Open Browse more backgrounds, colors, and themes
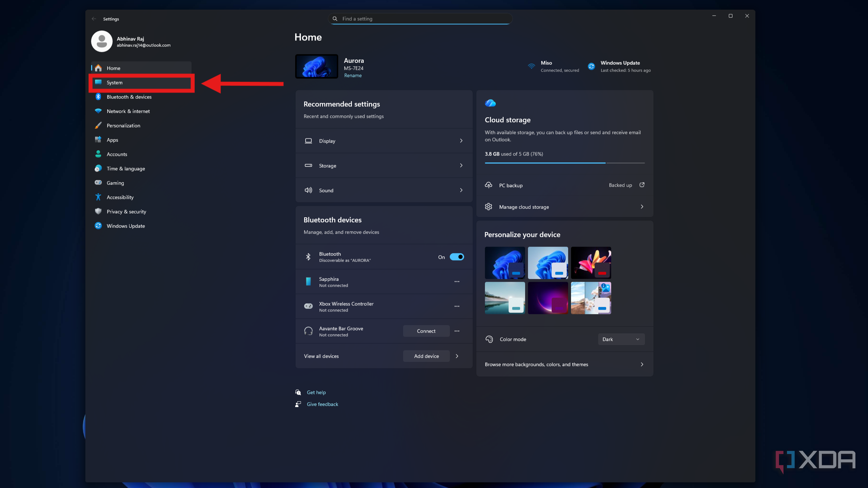The height and width of the screenshot is (488, 868). [565, 364]
